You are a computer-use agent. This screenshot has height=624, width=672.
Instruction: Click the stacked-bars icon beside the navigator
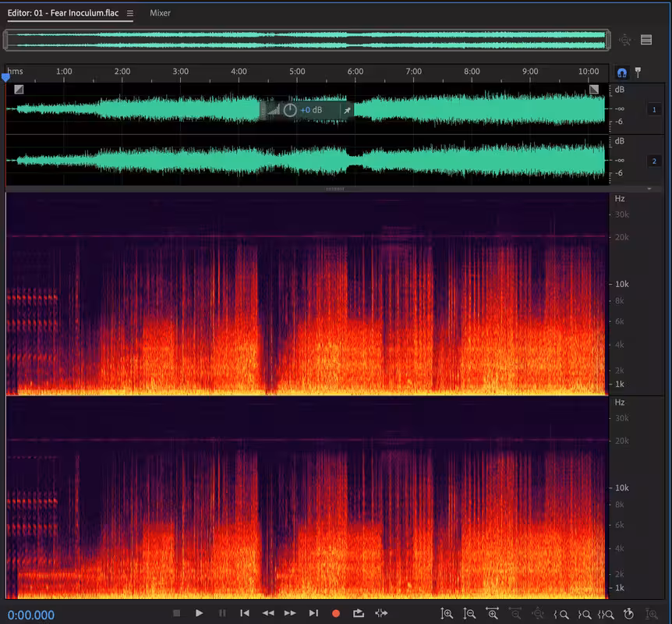(x=646, y=40)
